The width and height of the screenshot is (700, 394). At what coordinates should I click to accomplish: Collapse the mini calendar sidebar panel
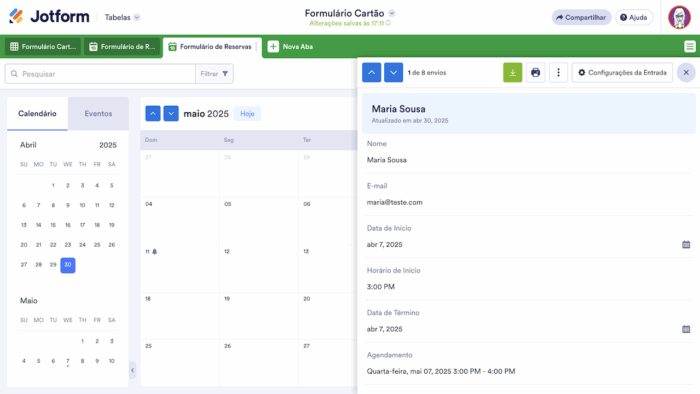(133, 370)
